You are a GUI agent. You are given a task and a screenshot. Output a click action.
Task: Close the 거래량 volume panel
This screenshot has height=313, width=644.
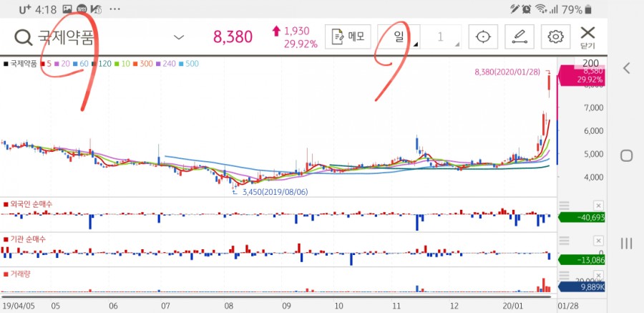pyautogui.click(x=598, y=276)
